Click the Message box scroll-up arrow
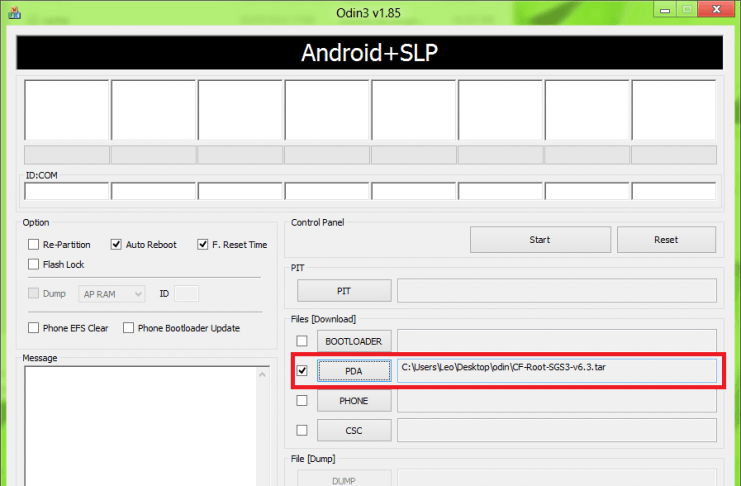This screenshot has width=741, height=486. pos(262,375)
